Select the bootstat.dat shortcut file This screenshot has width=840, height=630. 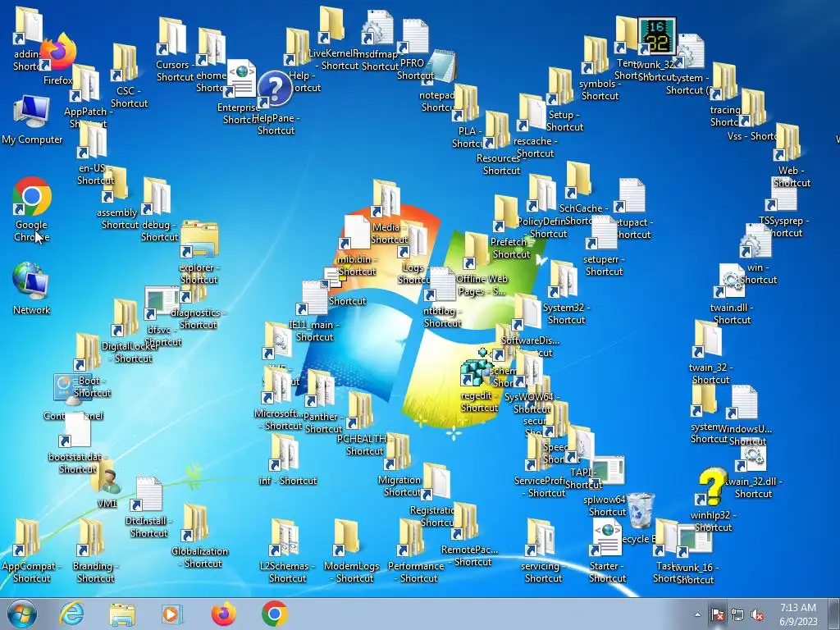(75, 430)
